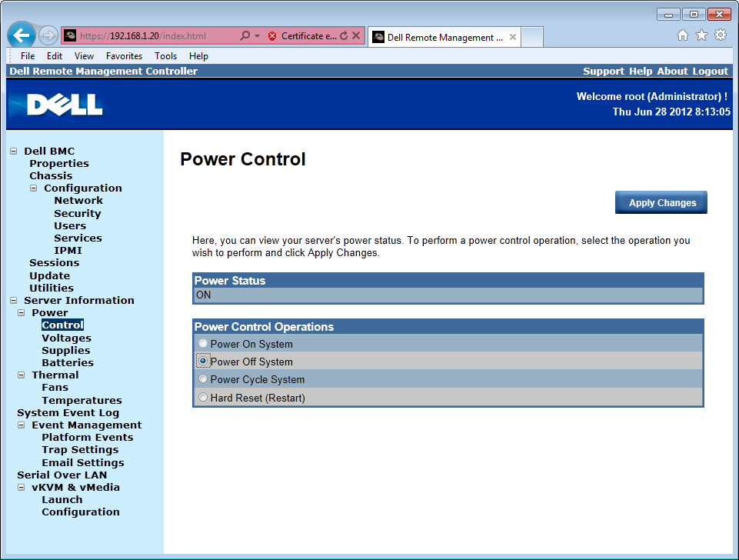
Task: Collapse the Event Management tree node
Action: [22, 425]
